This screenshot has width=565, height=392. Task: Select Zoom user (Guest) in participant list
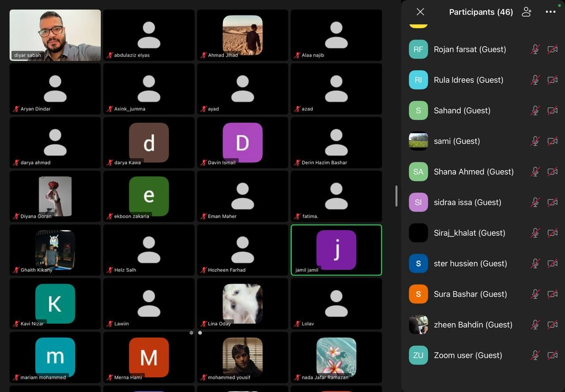click(468, 355)
